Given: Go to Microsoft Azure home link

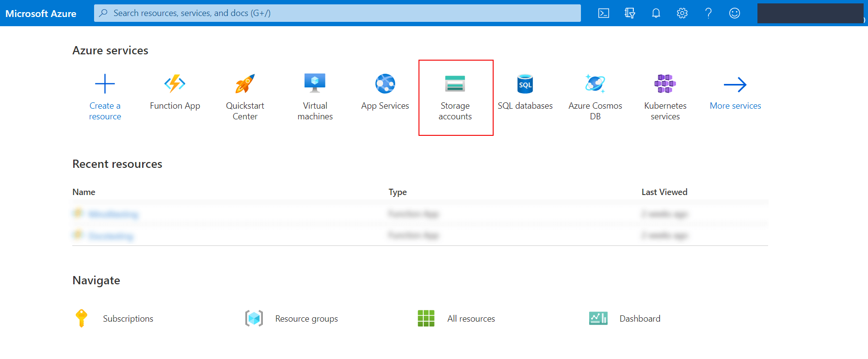Looking at the screenshot, I should 41,14.
